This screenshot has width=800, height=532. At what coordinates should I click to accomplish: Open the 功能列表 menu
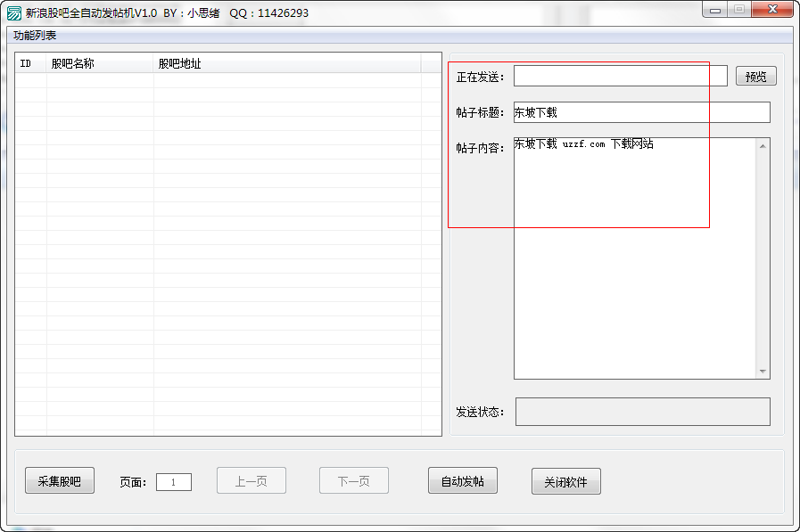(35, 36)
